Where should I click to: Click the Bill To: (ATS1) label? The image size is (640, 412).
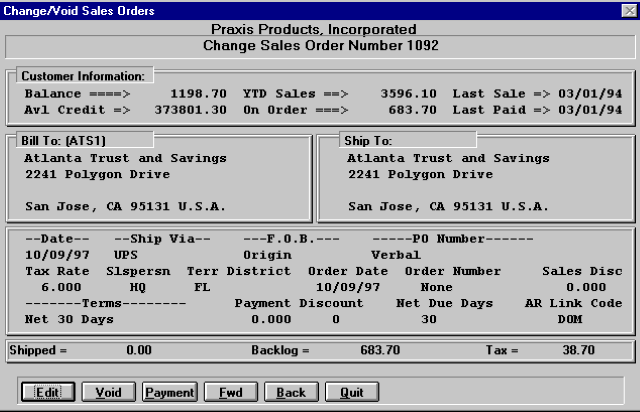pos(64,141)
